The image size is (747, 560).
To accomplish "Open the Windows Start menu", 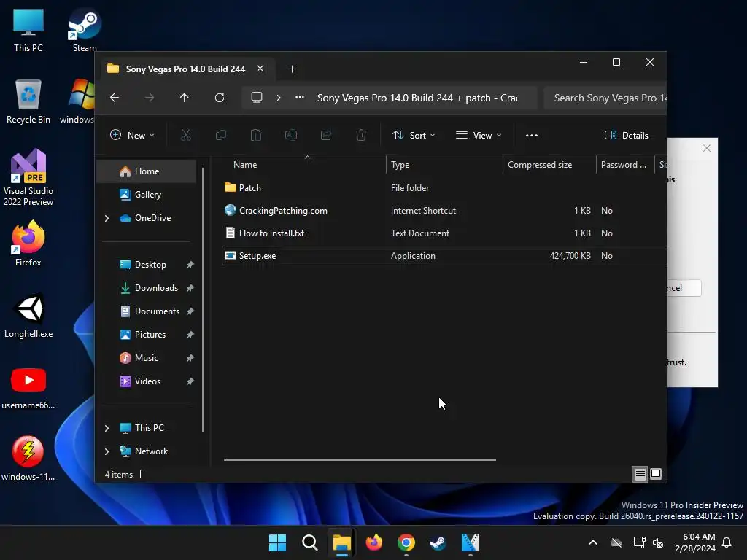I will pyautogui.click(x=277, y=542).
